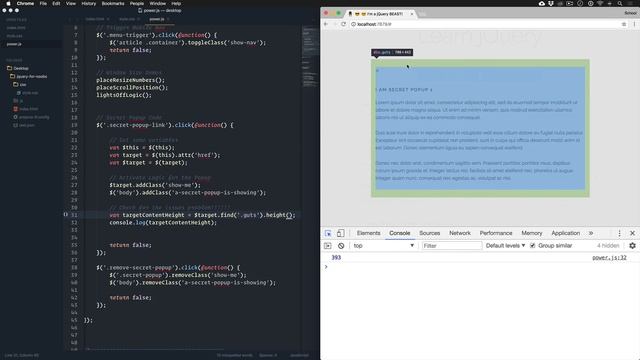Image resolution: width=640 pixels, height=360 pixels.
Task: Close the DevTools panel
Action: pyautogui.click(x=632, y=233)
